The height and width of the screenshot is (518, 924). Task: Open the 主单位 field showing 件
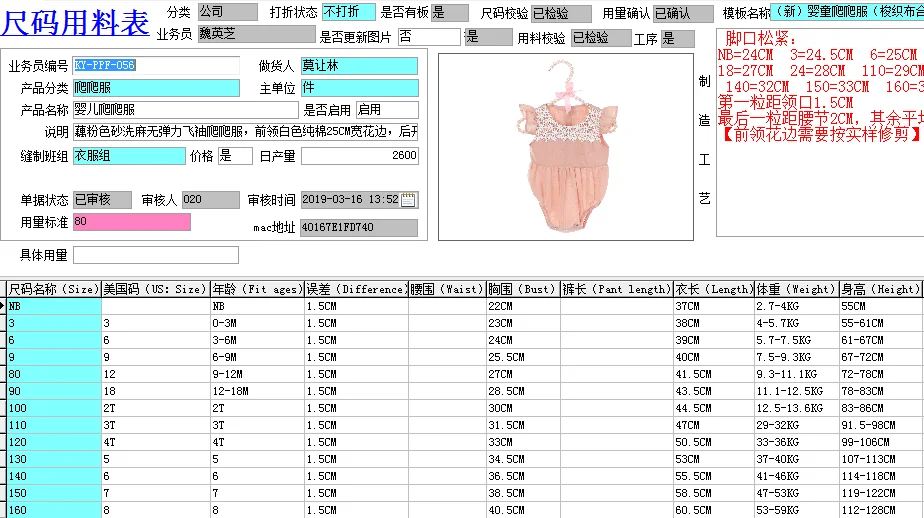359,88
